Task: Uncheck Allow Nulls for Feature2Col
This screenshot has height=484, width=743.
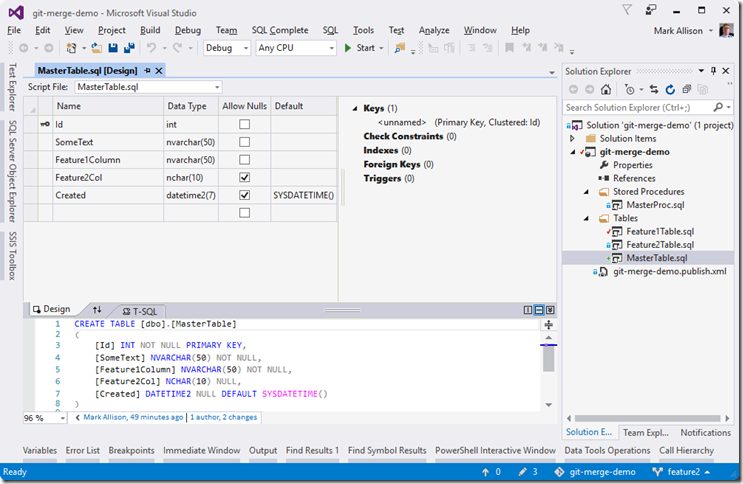Action: point(245,177)
